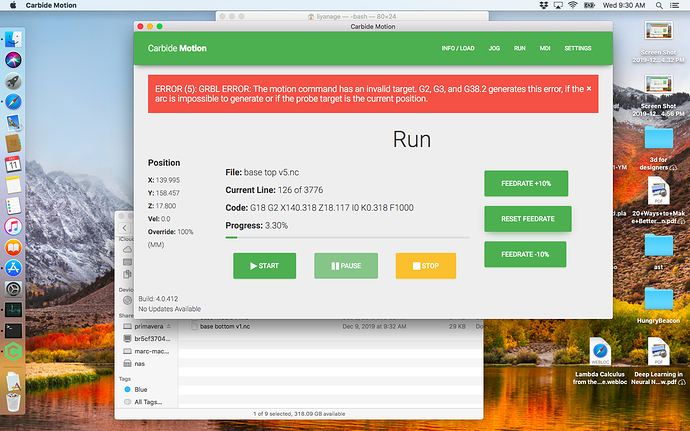Click the Y position value 158.457

point(168,193)
